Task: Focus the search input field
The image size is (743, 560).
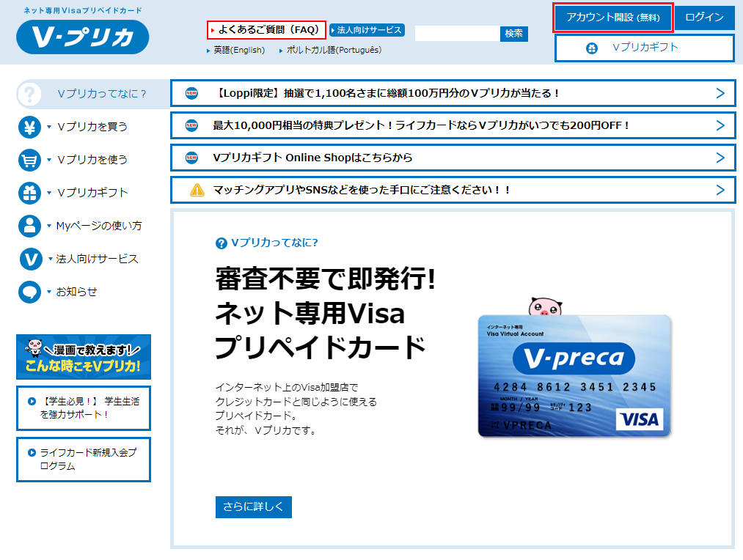Action: pyautogui.click(x=457, y=34)
